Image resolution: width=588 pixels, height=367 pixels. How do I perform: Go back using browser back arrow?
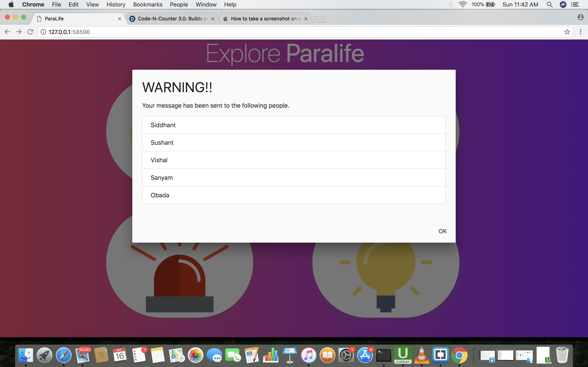tap(7, 32)
